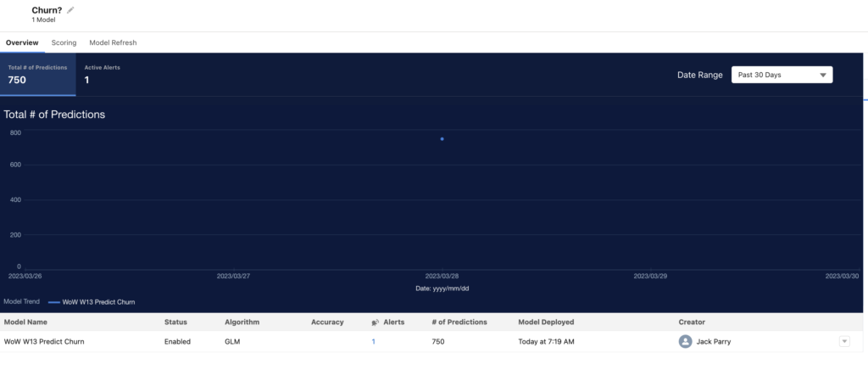Switch to the Model Refresh tab
868x381 pixels.
(113, 42)
